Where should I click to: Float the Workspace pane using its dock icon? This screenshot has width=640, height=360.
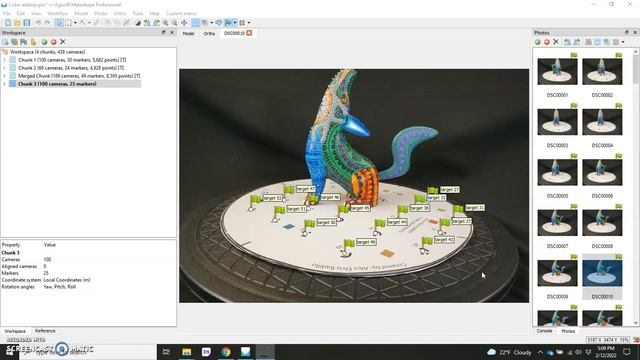(x=163, y=32)
